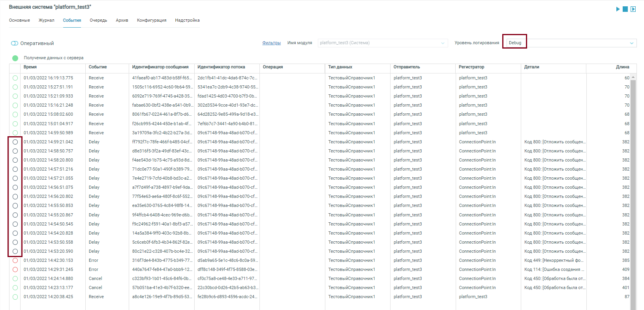Screen dimensions: 644x310
Task: Click the green circle for row 14:59:50.989
Action: pyautogui.click(x=15, y=133)
